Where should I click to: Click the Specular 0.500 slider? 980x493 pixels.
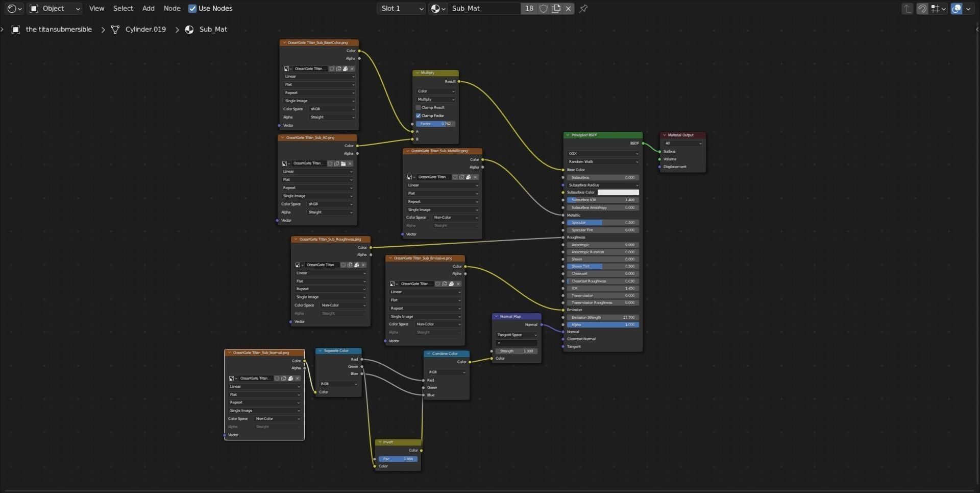pyautogui.click(x=603, y=222)
